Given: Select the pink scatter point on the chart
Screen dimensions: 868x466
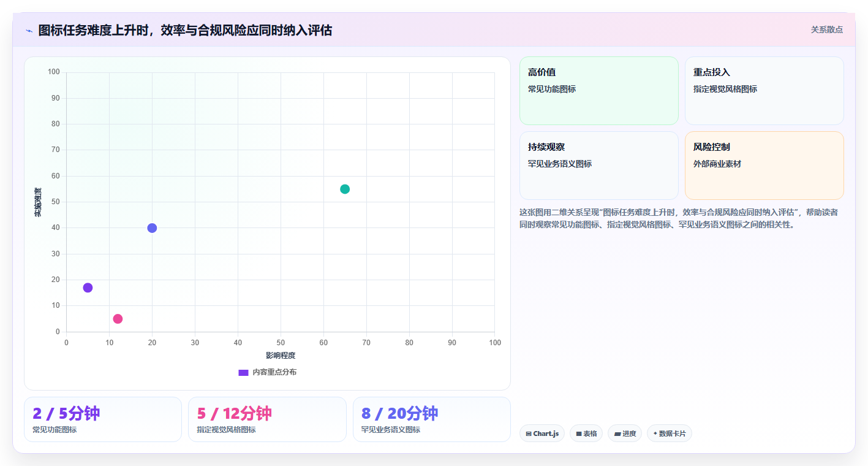Looking at the screenshot, I should pyautogui.click(x=118, y=319).
